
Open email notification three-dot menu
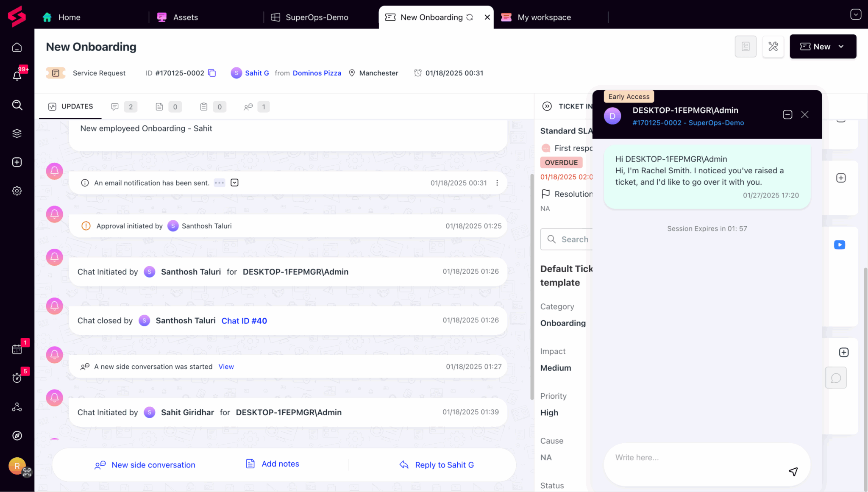[x=497, y=183]
